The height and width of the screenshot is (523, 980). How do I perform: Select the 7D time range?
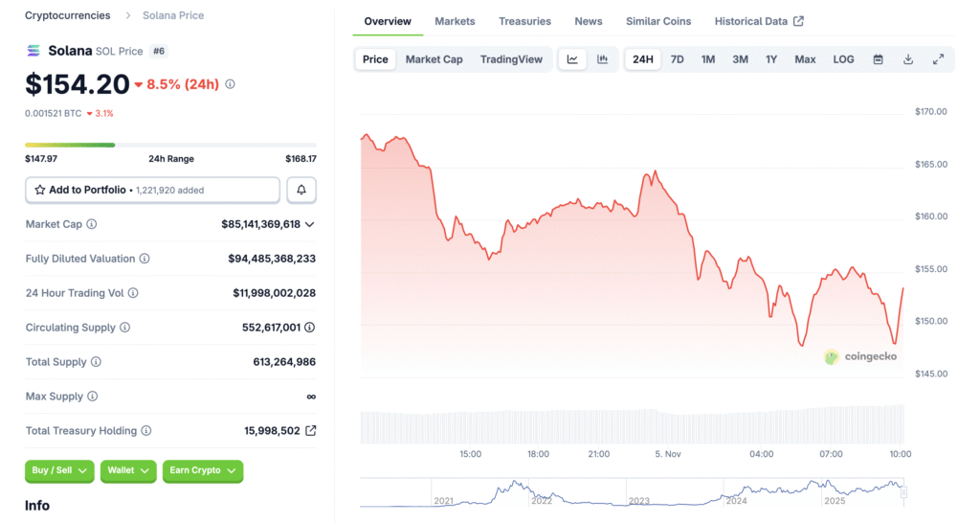[677, 59]
